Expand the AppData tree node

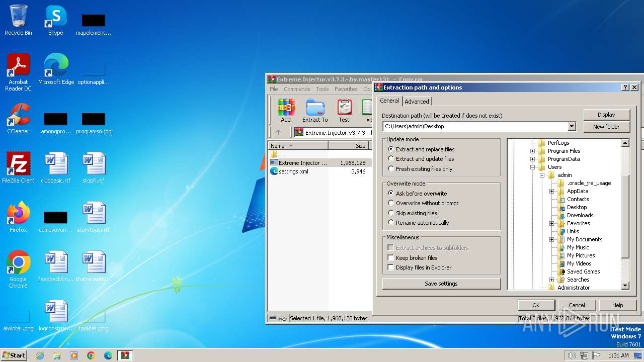tap(551, 191)
